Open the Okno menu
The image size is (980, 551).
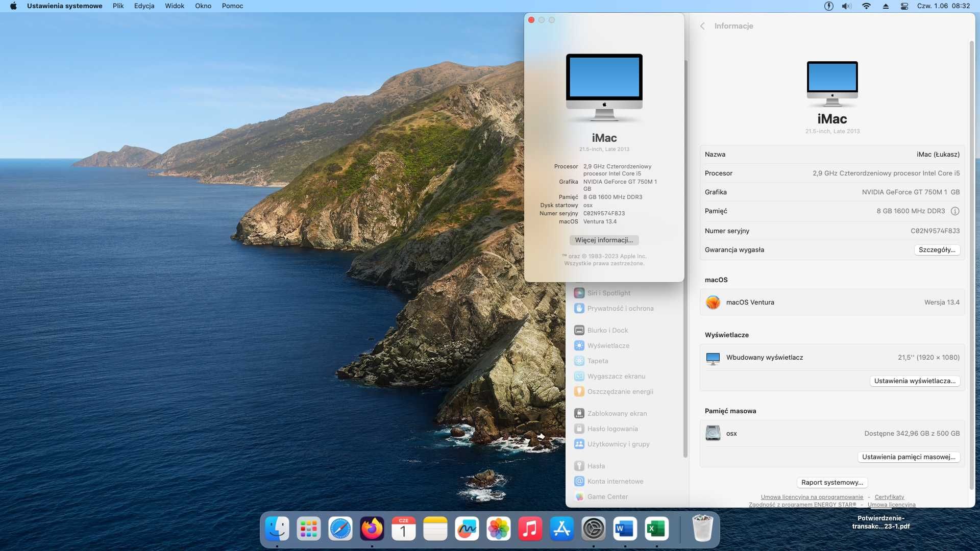pos(203,6)
